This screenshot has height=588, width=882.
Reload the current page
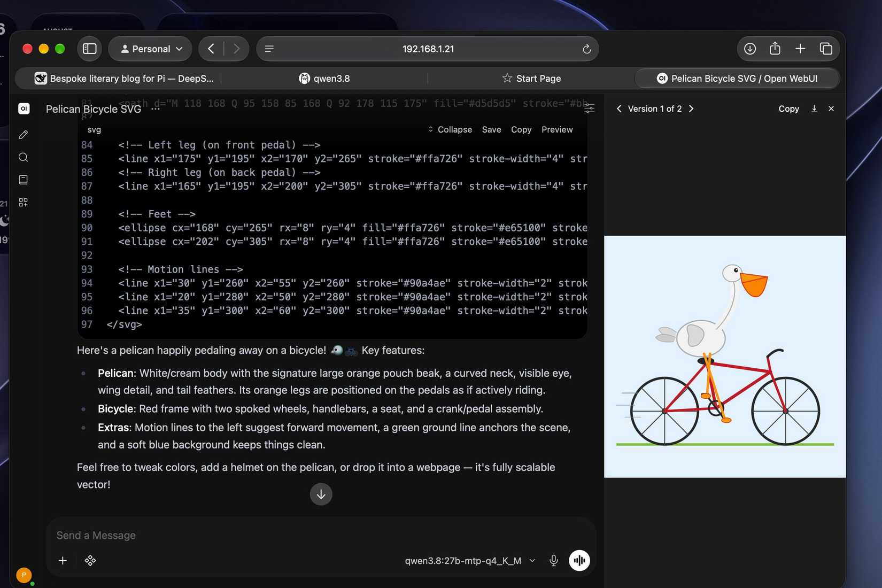(586, 49)
